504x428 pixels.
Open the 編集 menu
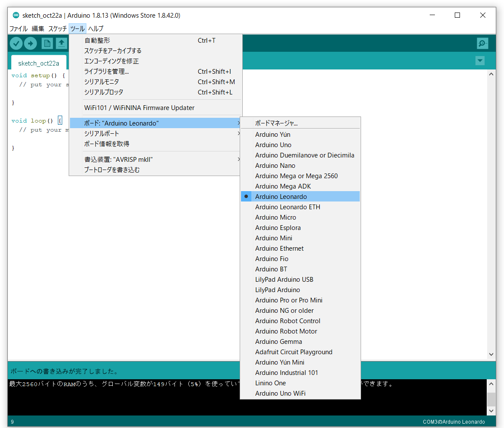(x=38, y=28)
